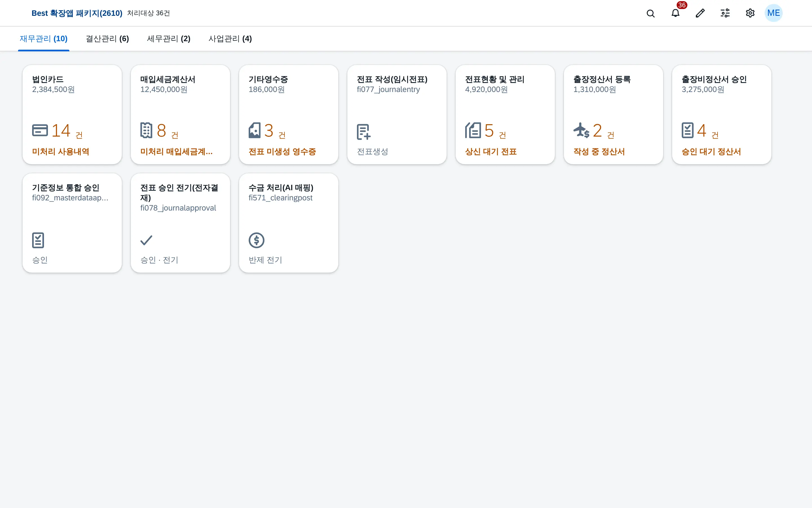Click checklist icon on 기준정보 통합 승인 tile
This screenshot has width=812, height=508.
(38, 240)
